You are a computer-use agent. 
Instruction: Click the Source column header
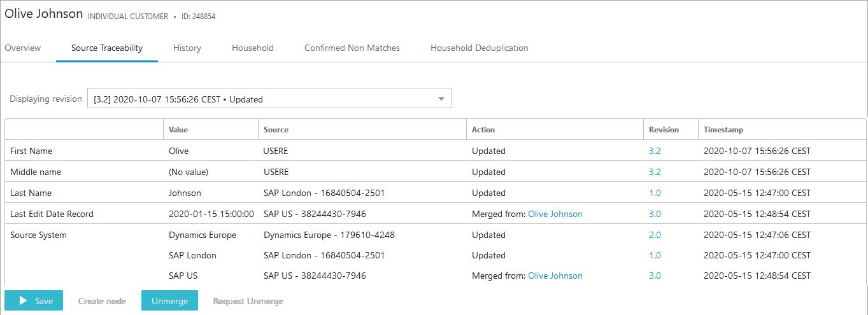click(x=276, y=129)
